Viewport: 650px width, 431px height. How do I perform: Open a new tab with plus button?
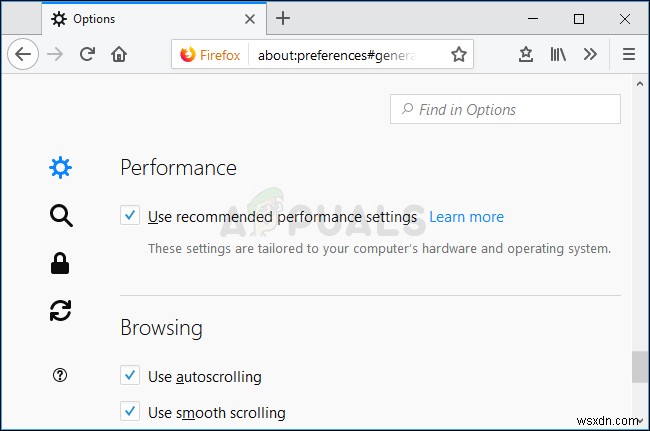pyautogui.click(x=284, y=18)
